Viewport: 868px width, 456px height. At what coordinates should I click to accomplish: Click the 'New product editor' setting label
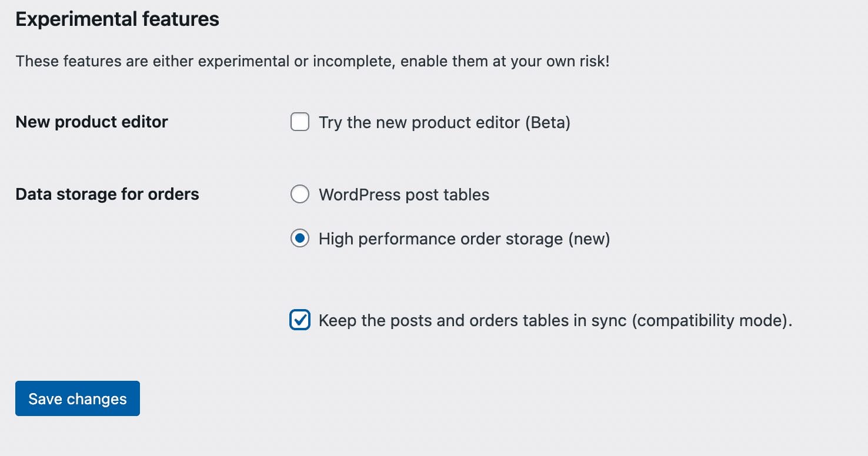[92, 122]
